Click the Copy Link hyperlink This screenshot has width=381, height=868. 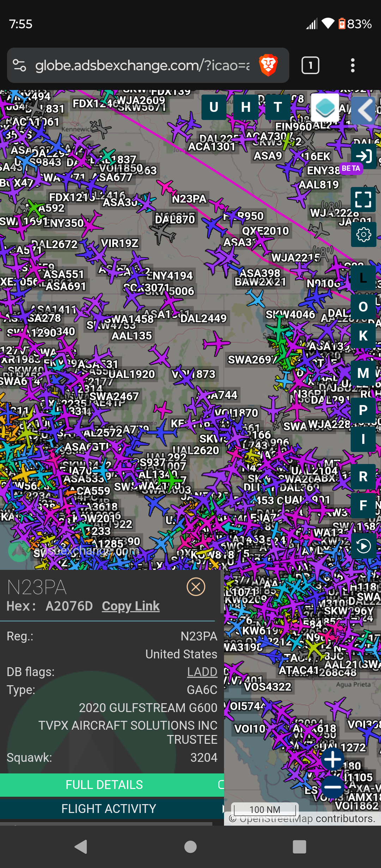point(131,606)
